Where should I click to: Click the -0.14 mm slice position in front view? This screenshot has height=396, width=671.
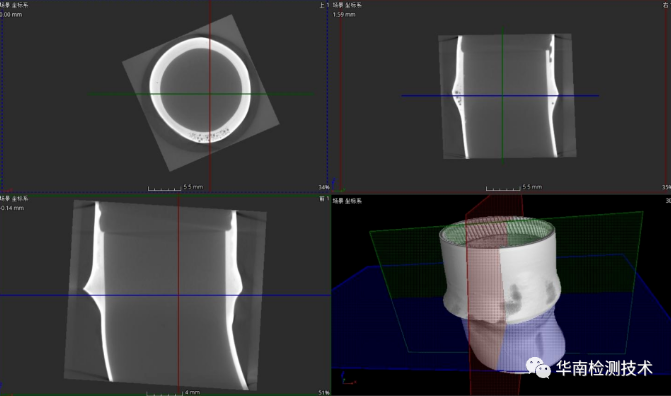click(12, 208)
